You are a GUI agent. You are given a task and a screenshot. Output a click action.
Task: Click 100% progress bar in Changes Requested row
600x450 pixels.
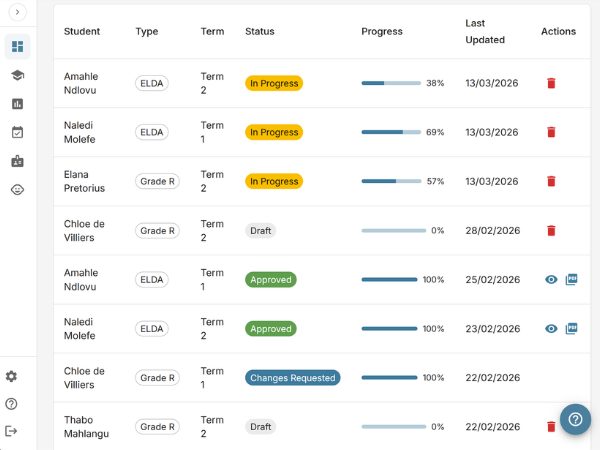[390, 378]
